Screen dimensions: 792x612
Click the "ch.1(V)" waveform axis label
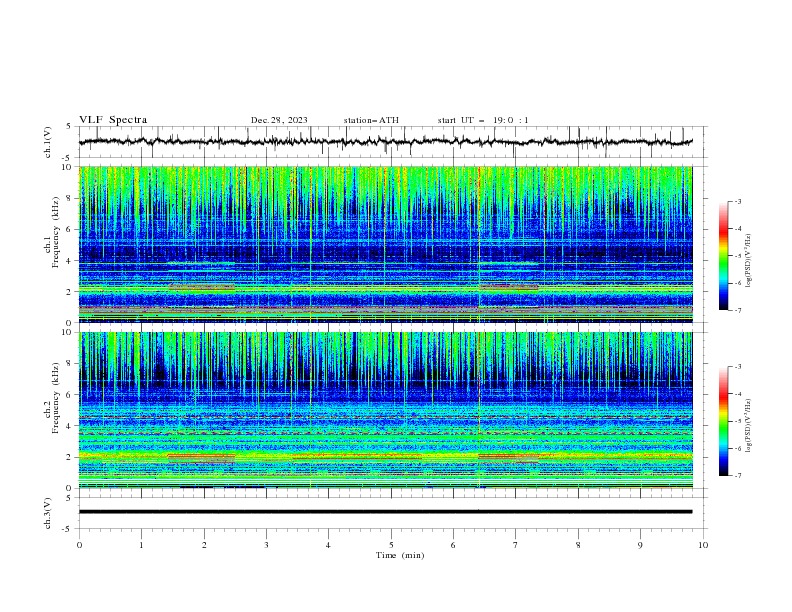coord(48,142)
